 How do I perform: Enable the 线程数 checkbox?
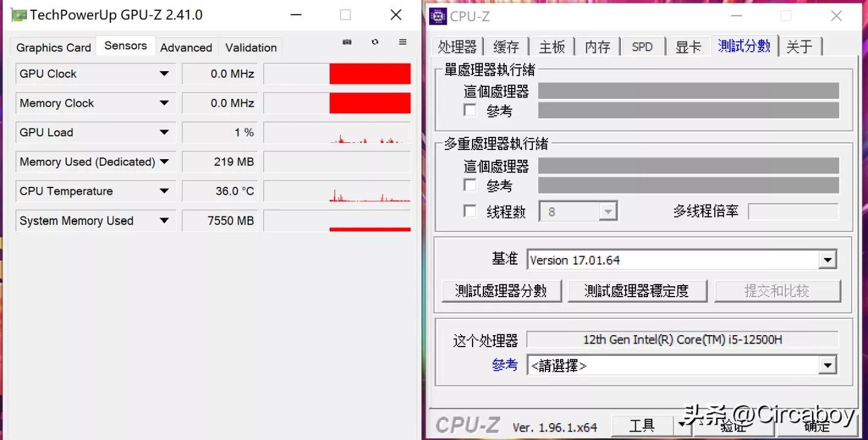pos(470,211)
